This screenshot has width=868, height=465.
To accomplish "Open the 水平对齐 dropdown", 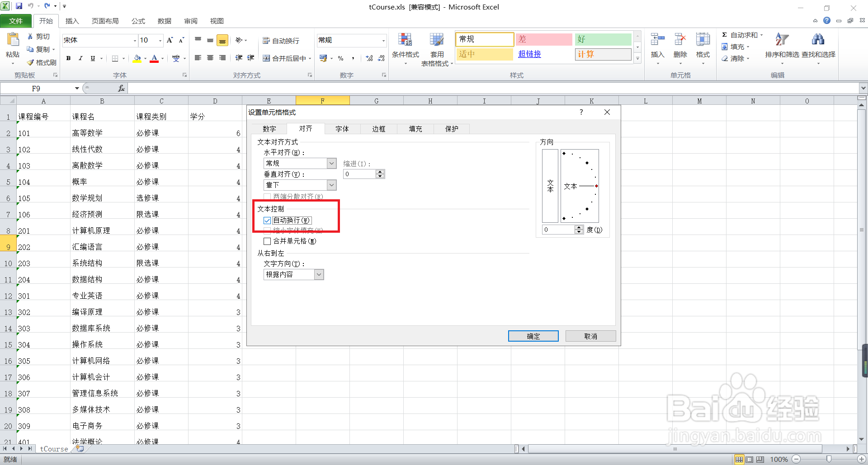I will [x=332, y=163].
